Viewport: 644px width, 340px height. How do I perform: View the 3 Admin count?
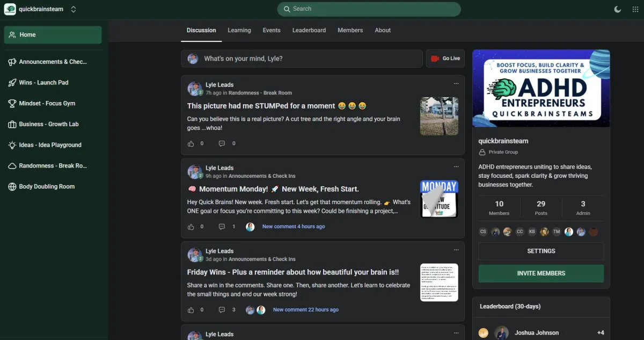583,208
